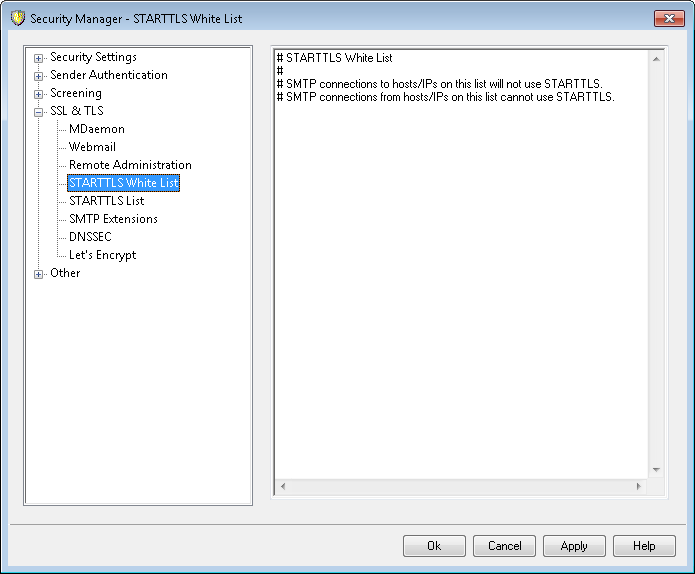Click the Security Manager shield icon in title bar
This screenshot has width=695, height=574.
pyautogui.click(x=17, y=18)
